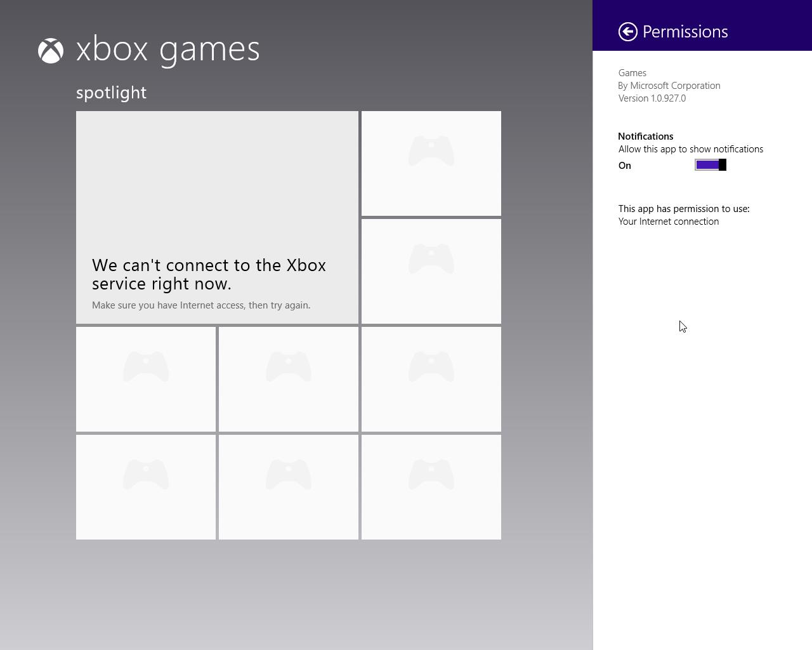Click the 'Games' app name text
This screenshot has height=650, width=812.
(x=632, y=73)
